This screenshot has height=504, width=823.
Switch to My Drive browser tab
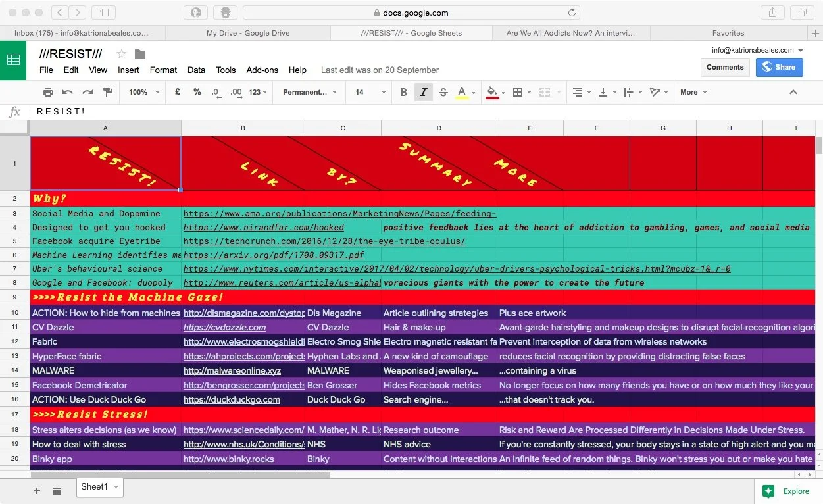[248, 33]
